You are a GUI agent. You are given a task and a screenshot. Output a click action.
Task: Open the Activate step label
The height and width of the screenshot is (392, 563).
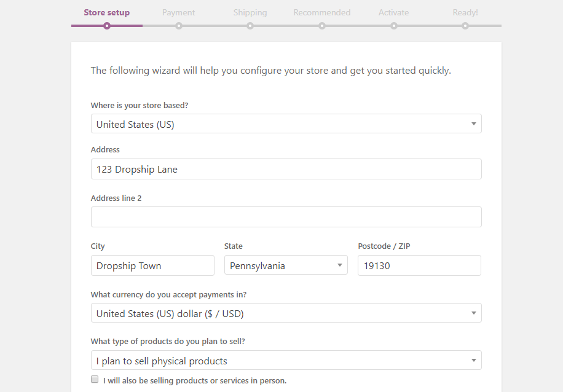394,12
